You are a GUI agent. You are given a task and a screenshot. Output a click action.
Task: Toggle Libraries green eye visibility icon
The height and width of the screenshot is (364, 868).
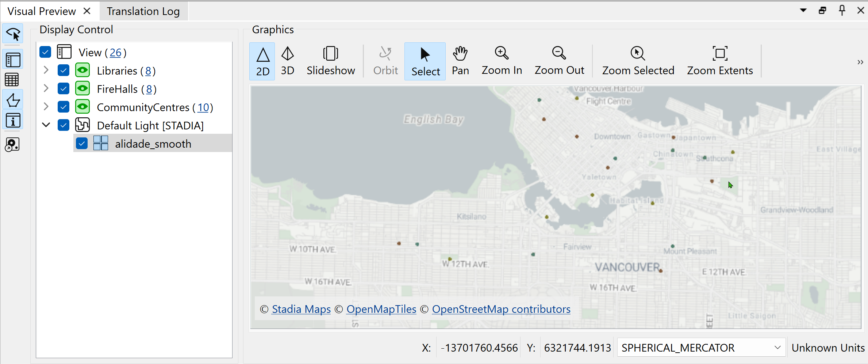tap(82, 70)
